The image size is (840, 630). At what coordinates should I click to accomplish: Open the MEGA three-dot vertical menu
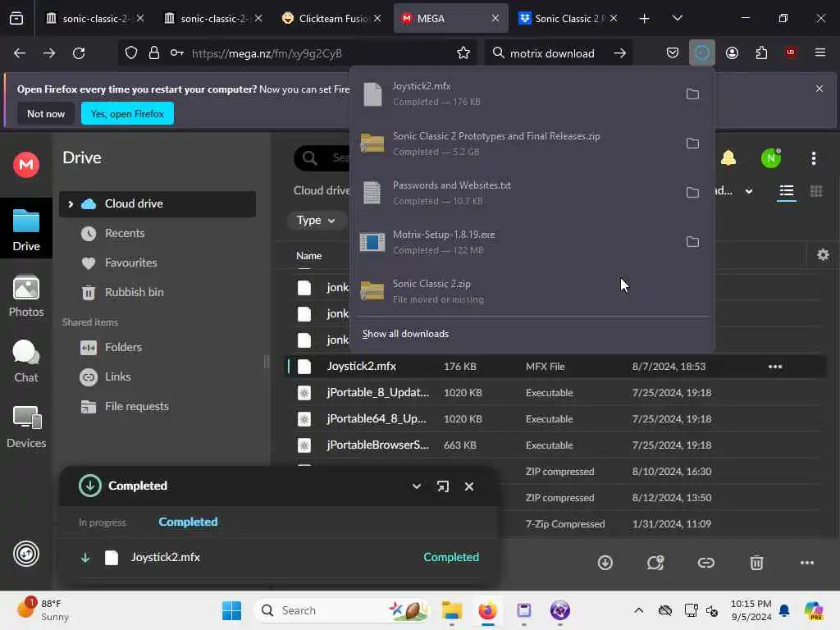pyautogui.click(x=813, y=158)
